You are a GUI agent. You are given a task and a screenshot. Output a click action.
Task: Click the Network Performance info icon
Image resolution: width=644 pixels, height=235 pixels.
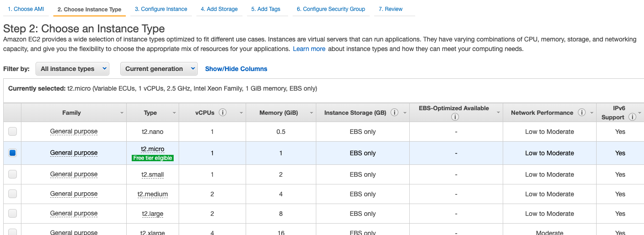point(582,112)
